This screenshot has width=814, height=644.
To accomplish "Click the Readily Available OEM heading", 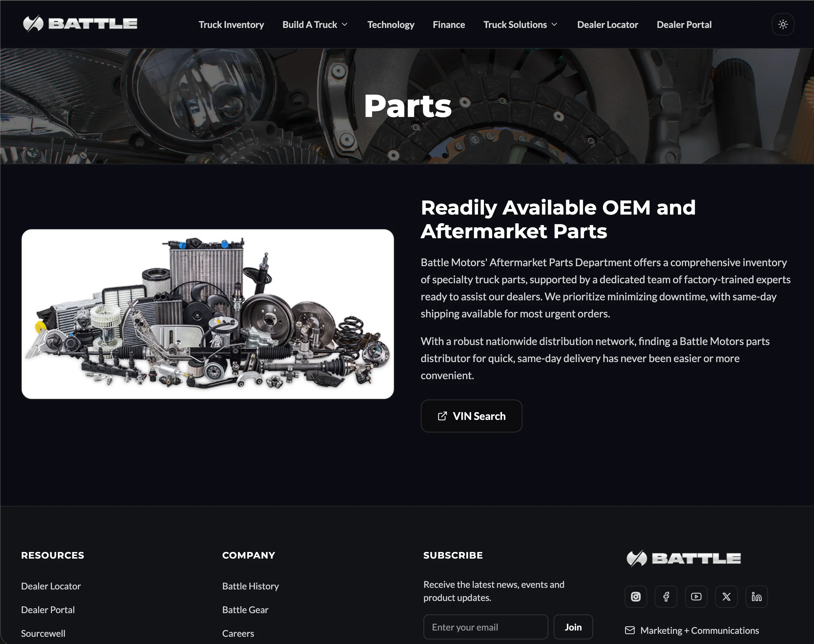I will pos(558,219).
